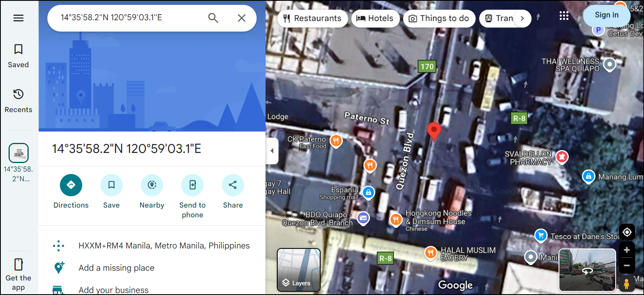Image resolution: width=644 pixels, height=295 pixels.
Task: Click the Street View pegman icon
Action: click(x=627, y=283)
